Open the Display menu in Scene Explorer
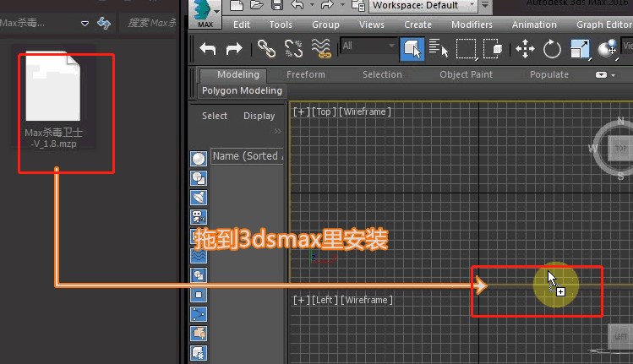 click(x=259, y=116)
